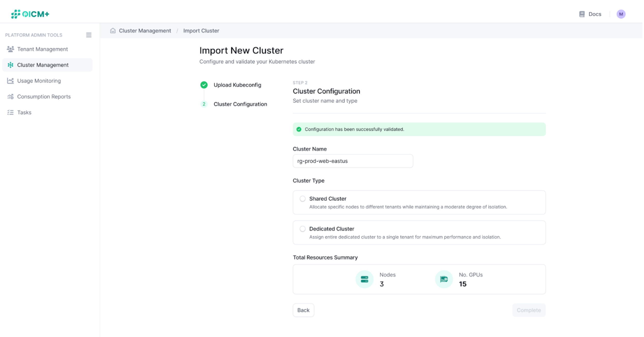Open Cluster Management from the sidebar
The height and width of the screenshot is (337, 644).
click(43, 65)
